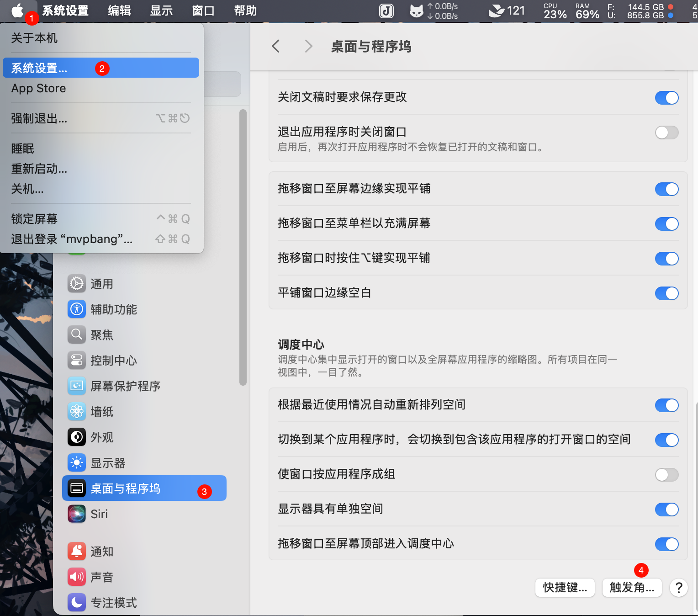This screenshot has width=698, height=616.
Task: Turn on 使窗口按应用程序成组 switch
Action: [666, 475]
